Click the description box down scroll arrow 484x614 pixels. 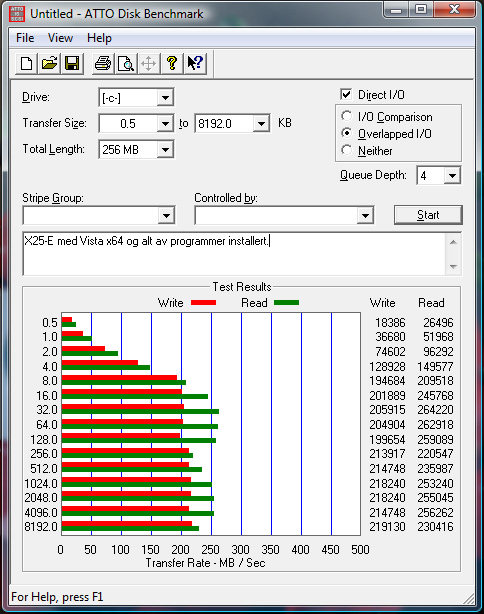click(x=453, y=267)
